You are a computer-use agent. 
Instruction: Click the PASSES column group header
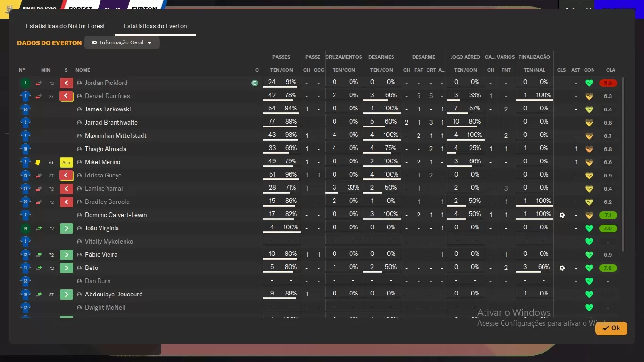[x=281, y=57]
